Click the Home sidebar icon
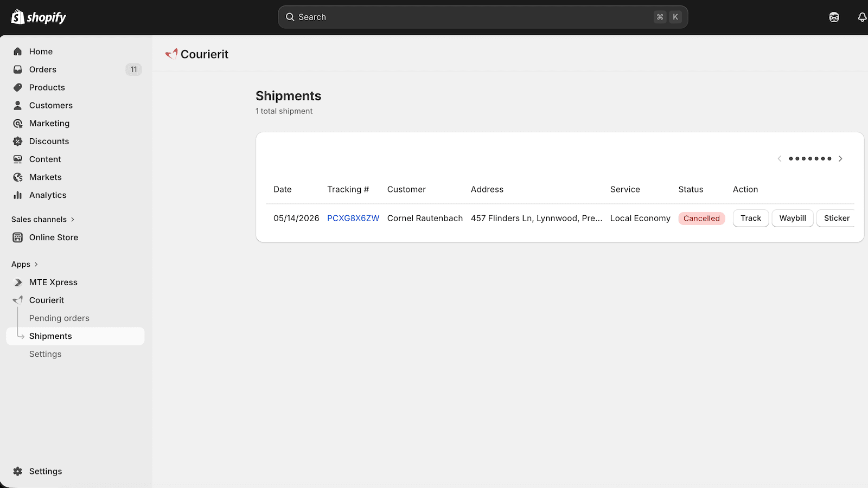 pos(18,52)
